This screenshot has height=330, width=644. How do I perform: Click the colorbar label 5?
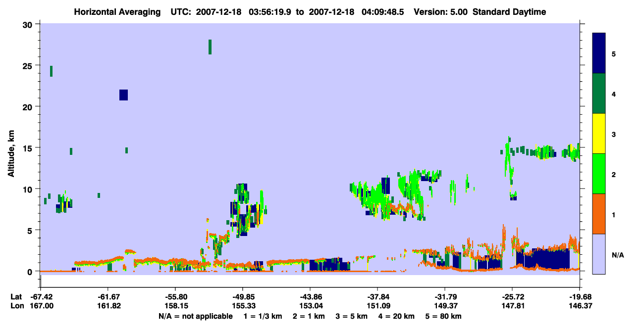(614, 53)
